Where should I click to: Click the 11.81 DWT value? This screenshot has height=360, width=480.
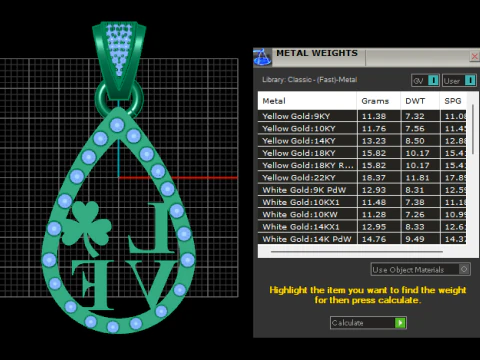(417, 178)
